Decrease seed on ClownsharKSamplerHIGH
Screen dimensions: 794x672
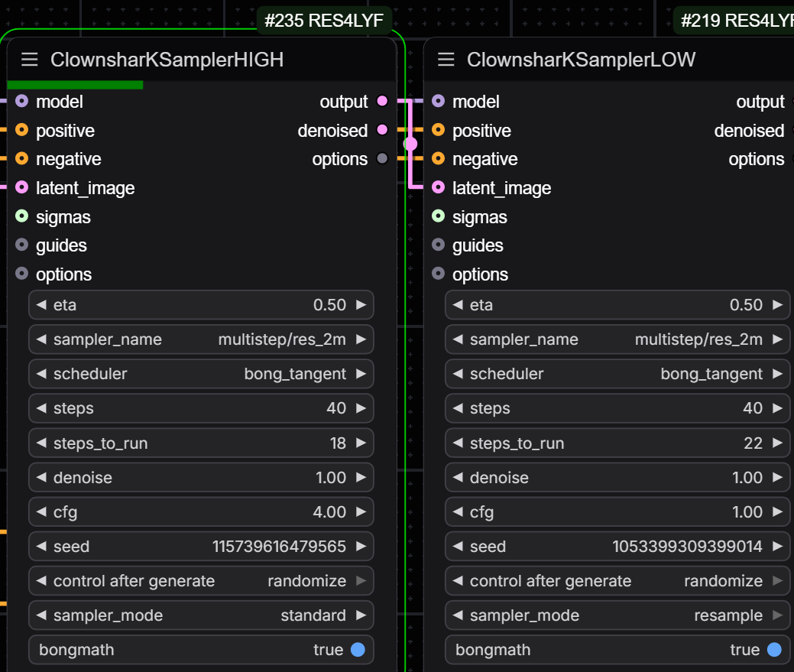click(x=41, y=547)
